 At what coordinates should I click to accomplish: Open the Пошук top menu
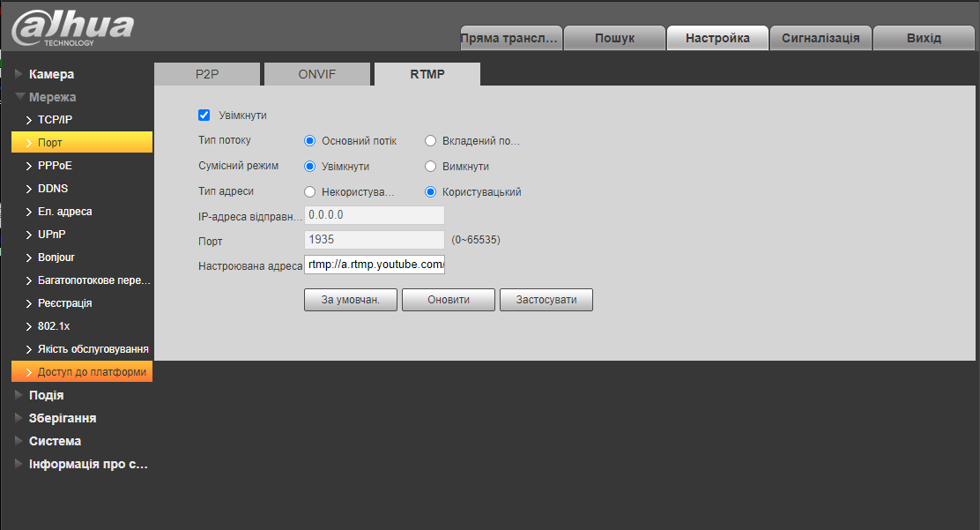614,38
